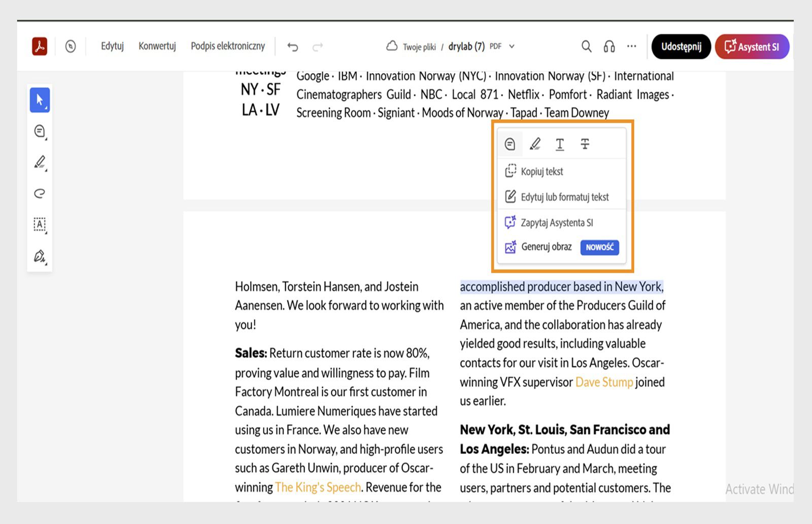Select the highlighter pen tool
Viewport: 812px width, 524px height.
(40, 162)
